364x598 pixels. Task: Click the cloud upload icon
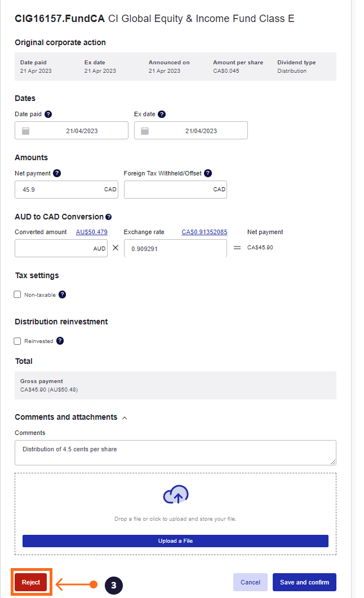176,495
